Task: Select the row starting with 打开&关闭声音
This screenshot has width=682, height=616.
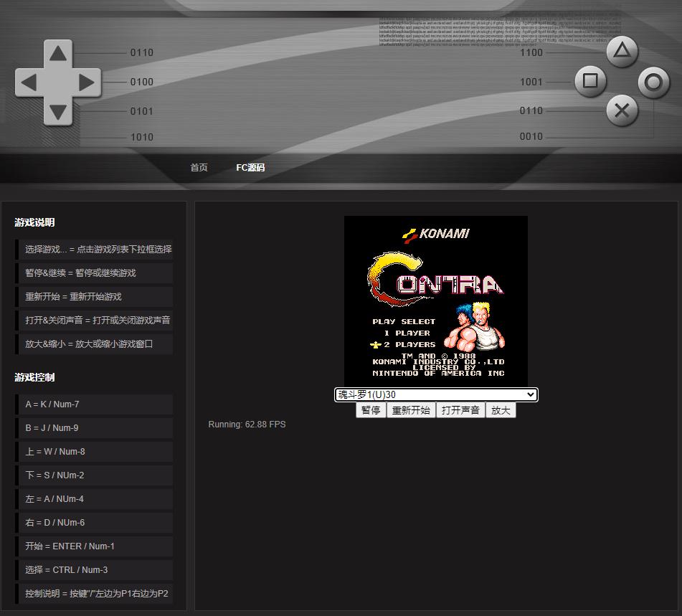Action: [94, 320]
